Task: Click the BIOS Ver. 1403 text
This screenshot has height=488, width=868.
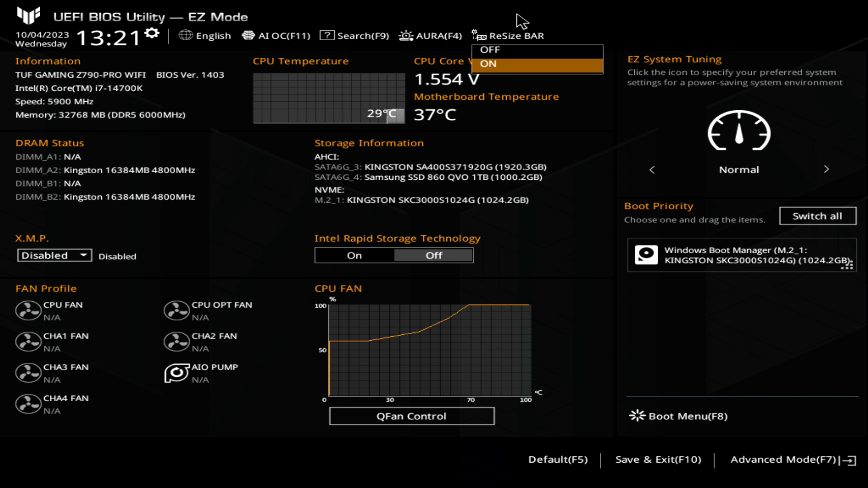Action: (x=190, y=75)
